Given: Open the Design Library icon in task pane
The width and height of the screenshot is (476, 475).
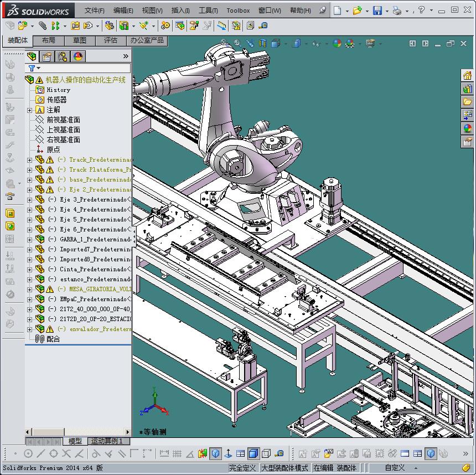Looking at the screenshot, I should tap(468, 89).
